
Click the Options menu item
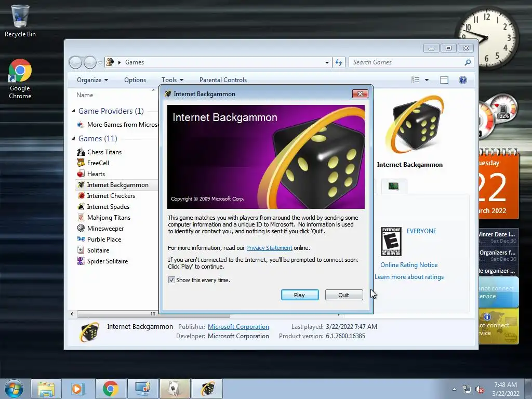coord(135,79)
